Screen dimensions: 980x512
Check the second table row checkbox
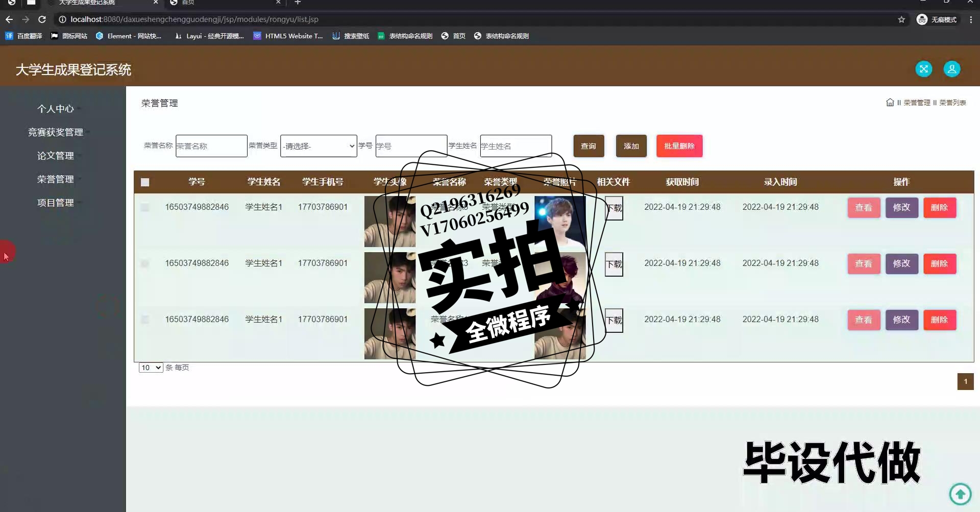pos(145,263)
